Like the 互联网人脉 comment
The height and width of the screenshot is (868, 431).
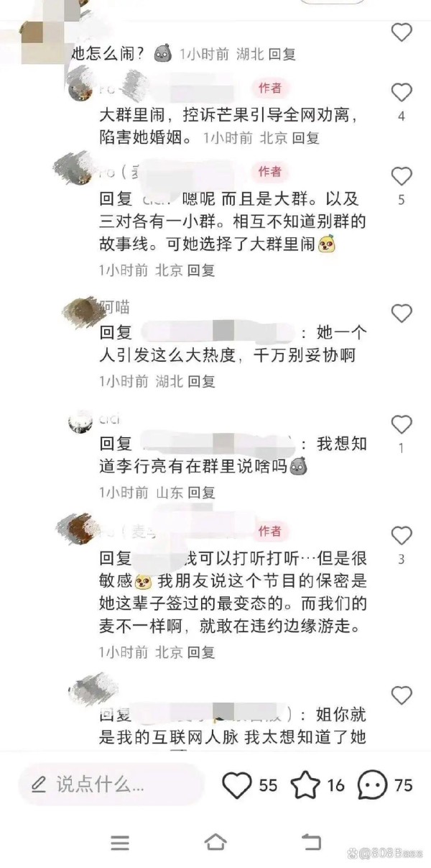tap(402, 695)
